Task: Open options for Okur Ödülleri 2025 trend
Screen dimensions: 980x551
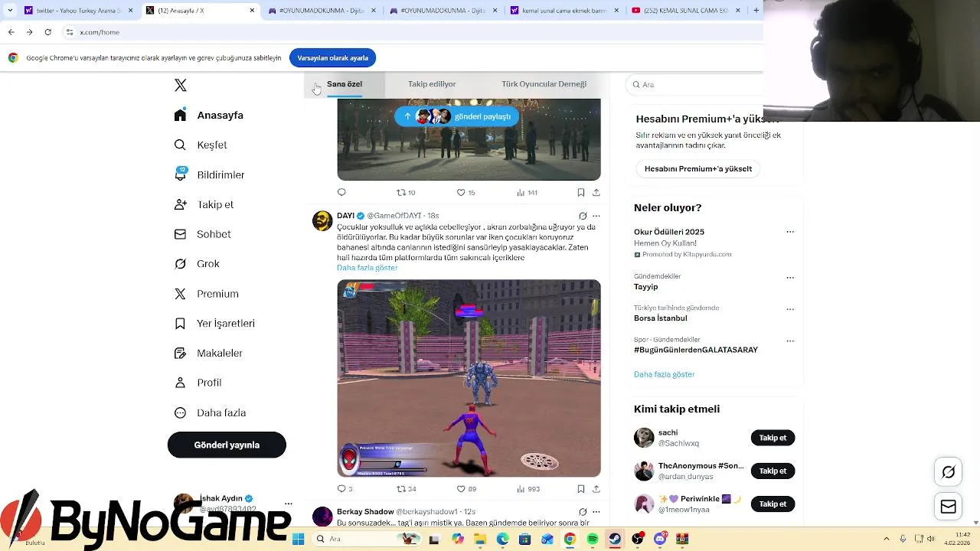Action: coord(790,232)
